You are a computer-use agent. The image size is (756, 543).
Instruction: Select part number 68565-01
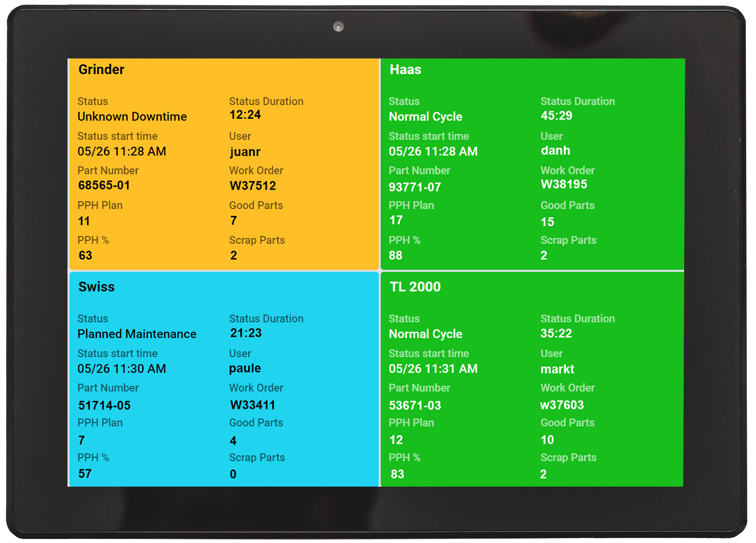pos(104,185)
